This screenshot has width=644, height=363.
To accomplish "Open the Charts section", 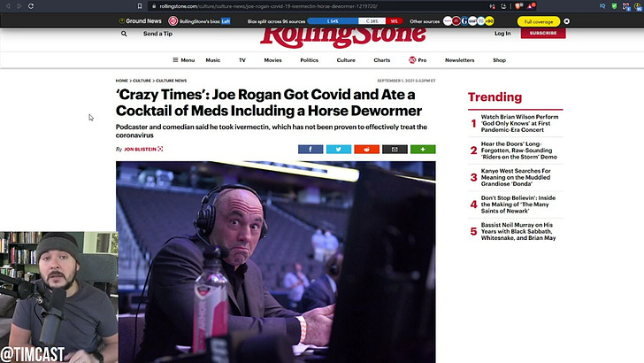I will [382, 60].
